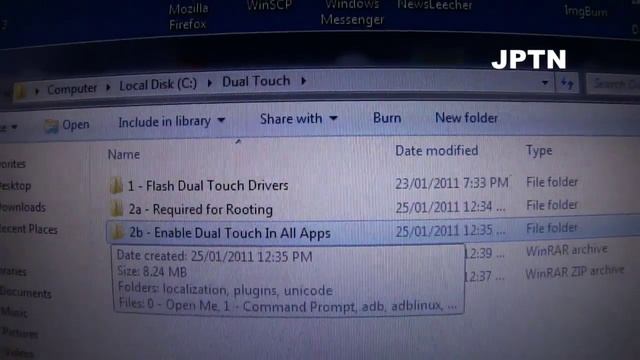This screenshot has height=360, width=640.
Task: Click the '2b - Enable Dual Touch In All Apps' name
Action: 230,233
